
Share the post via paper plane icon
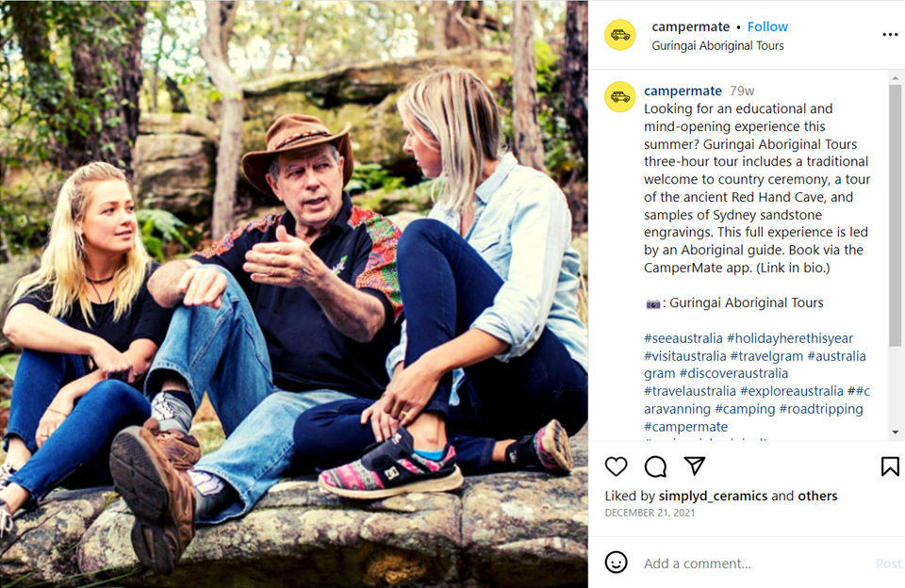[x=695, y=466]
